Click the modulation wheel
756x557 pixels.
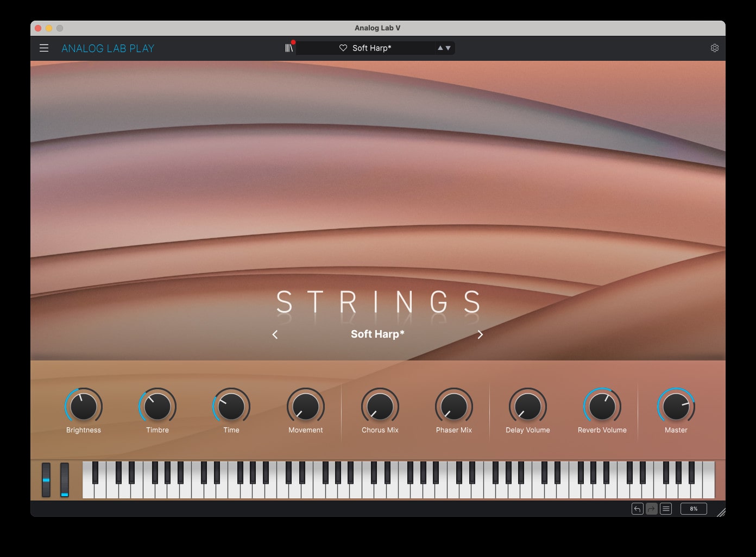coord(65,480)
